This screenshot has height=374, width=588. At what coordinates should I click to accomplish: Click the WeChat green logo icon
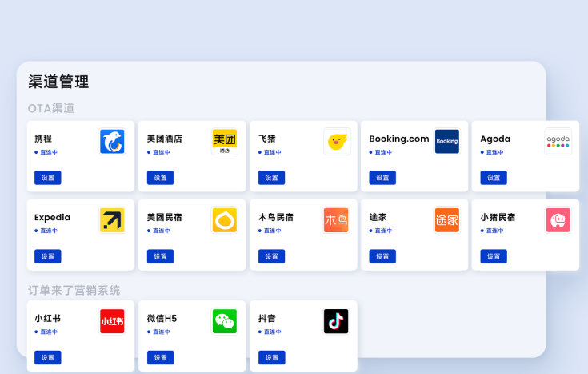pyautogui.click(x=224, y=321)
